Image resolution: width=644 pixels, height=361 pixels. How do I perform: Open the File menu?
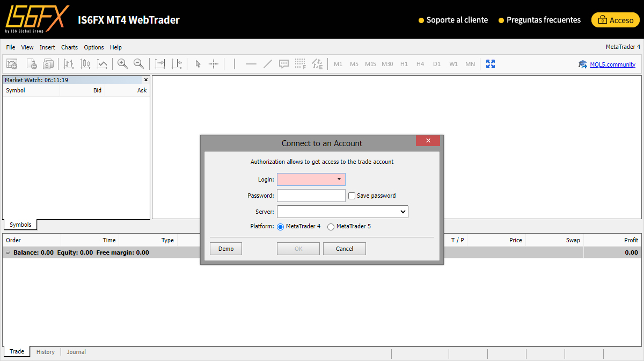click(x=11, y=47)
